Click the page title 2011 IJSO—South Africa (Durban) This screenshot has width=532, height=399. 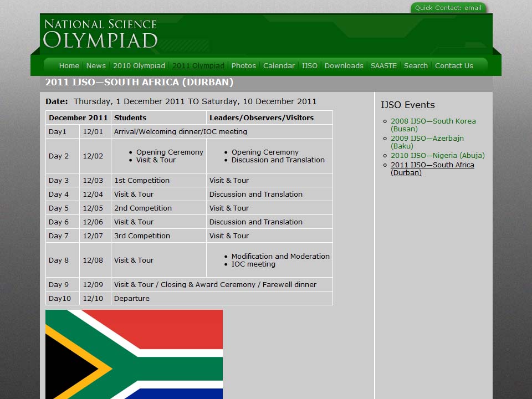[x=140, y=82]
